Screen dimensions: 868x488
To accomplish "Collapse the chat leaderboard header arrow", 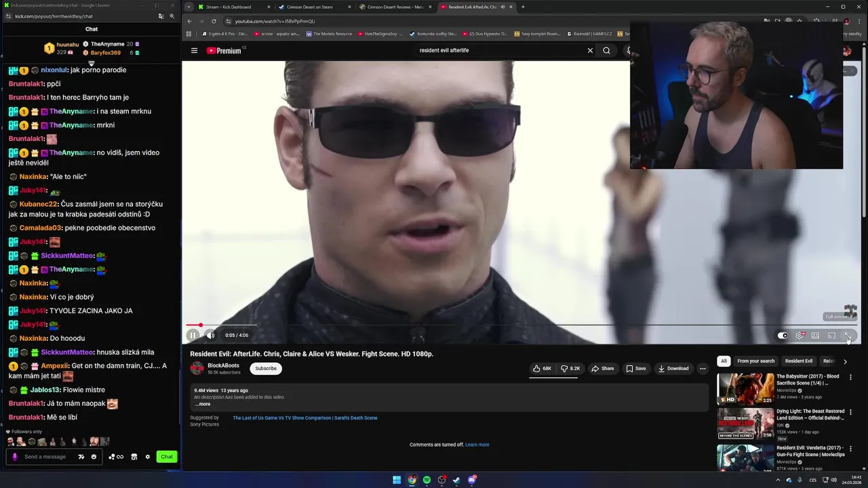I will tap(91, 63).
